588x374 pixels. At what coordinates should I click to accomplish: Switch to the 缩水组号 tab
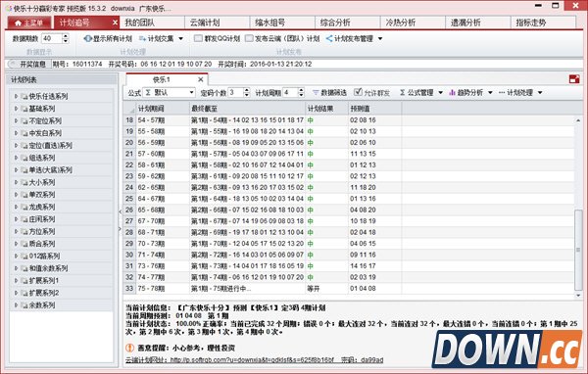tap(283, 23)
